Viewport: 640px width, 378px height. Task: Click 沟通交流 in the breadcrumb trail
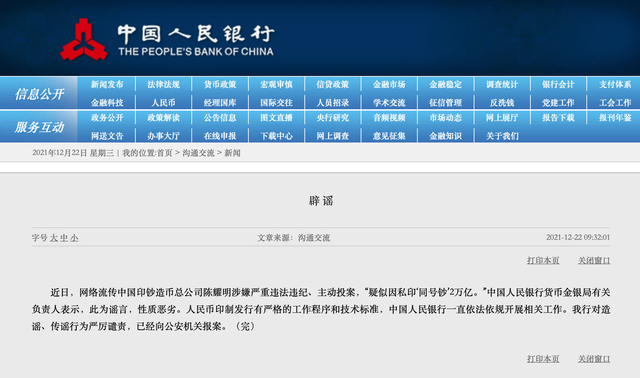(198, 153)
